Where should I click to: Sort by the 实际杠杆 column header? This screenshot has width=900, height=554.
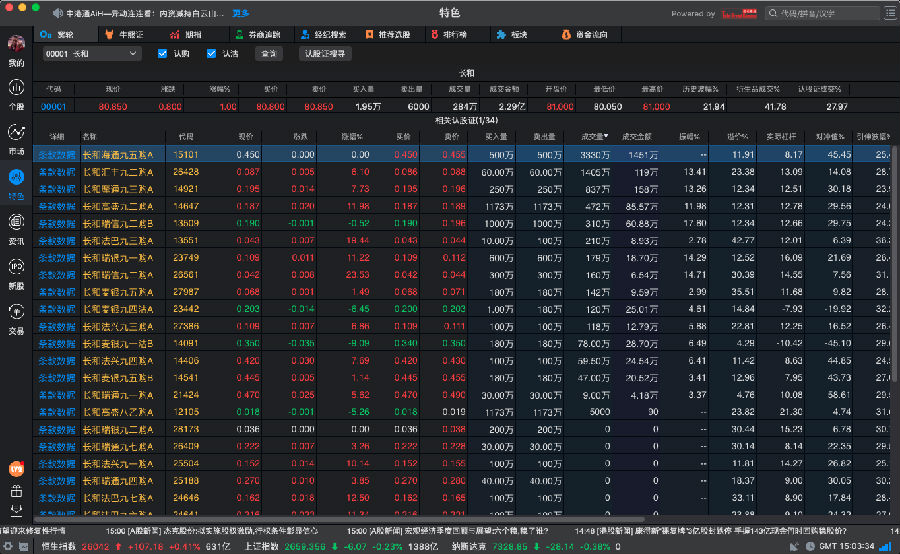pos(781,137)
